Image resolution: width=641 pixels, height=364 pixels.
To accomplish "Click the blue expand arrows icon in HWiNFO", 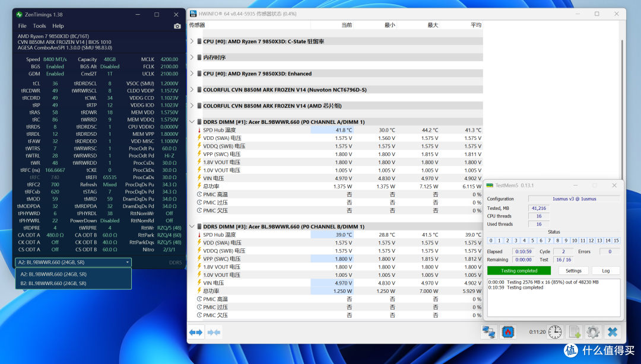I will pyautogui.click(x=196, y=332).
